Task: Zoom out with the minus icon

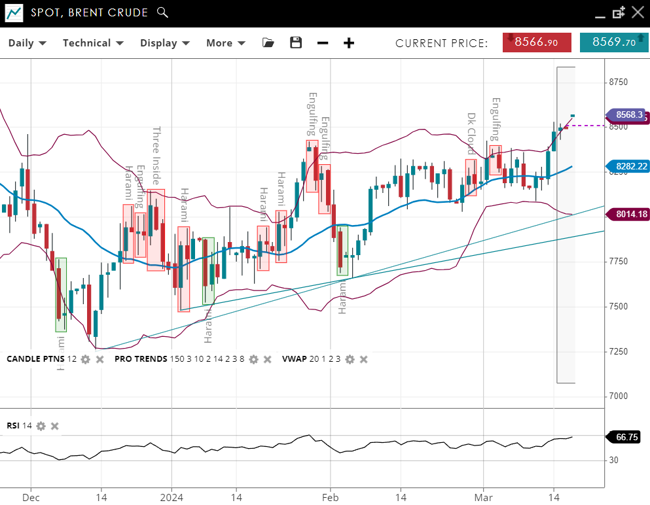Action: (x=322, y=43)
